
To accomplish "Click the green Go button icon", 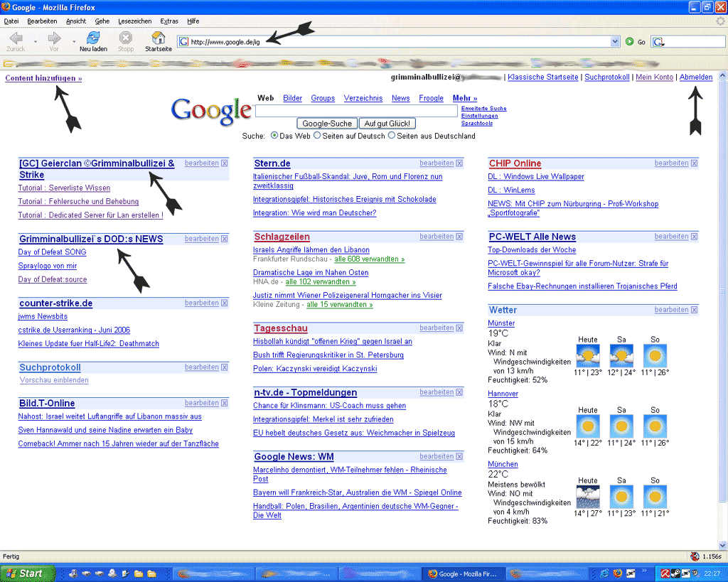I will pyautogui.click(x=630, y=42).
